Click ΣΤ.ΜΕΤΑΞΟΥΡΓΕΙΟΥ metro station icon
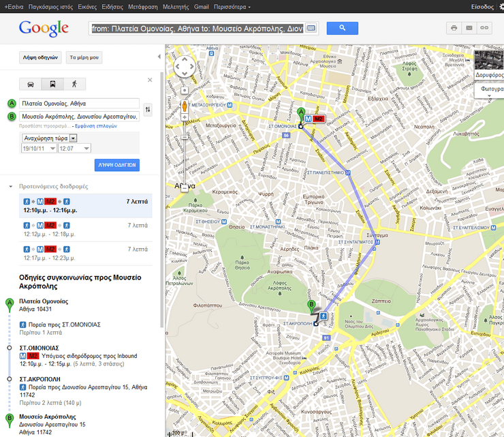This screenshot has height=437, width=504. coord(230,105)
